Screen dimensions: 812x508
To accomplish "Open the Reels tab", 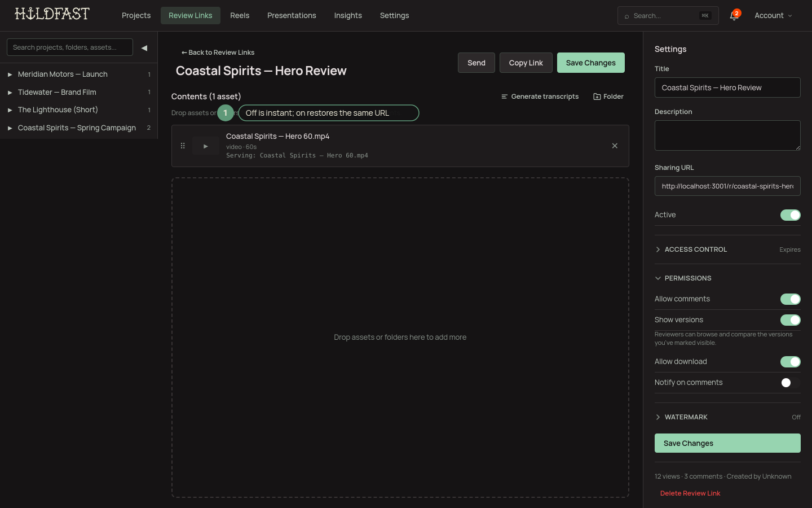I will point(240,16).
